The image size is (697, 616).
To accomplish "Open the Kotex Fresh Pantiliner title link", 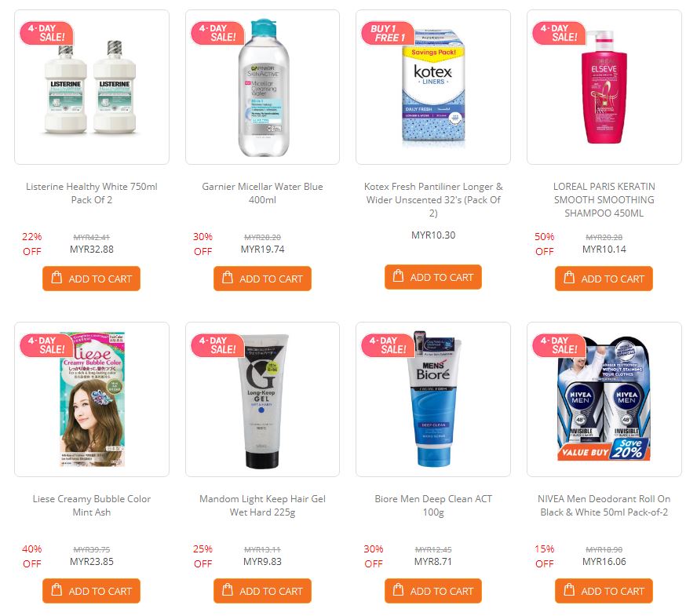I will click(433, 199).
